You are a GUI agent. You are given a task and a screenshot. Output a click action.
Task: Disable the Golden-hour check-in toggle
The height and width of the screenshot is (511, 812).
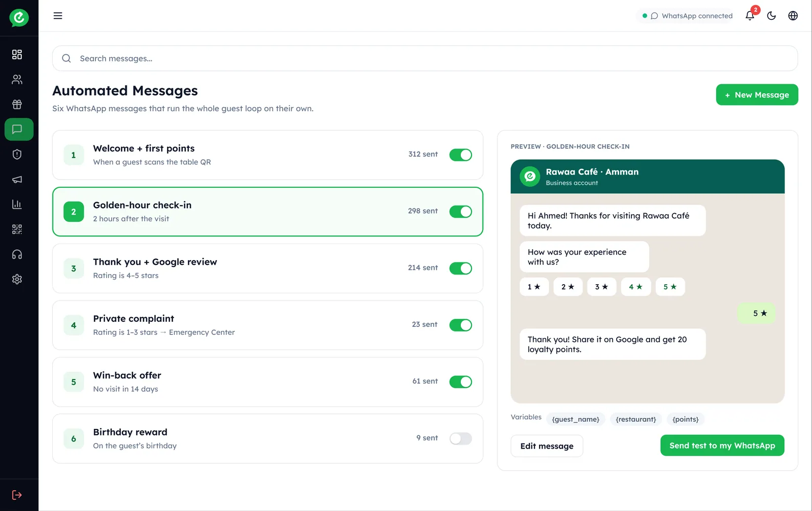coord(461,212)
